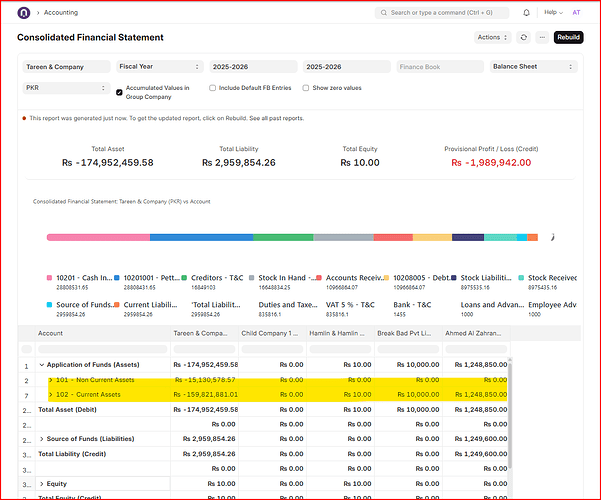Click the Rs -159,821,881.01 cell
The image size is (601, 500).
(205, 395)
